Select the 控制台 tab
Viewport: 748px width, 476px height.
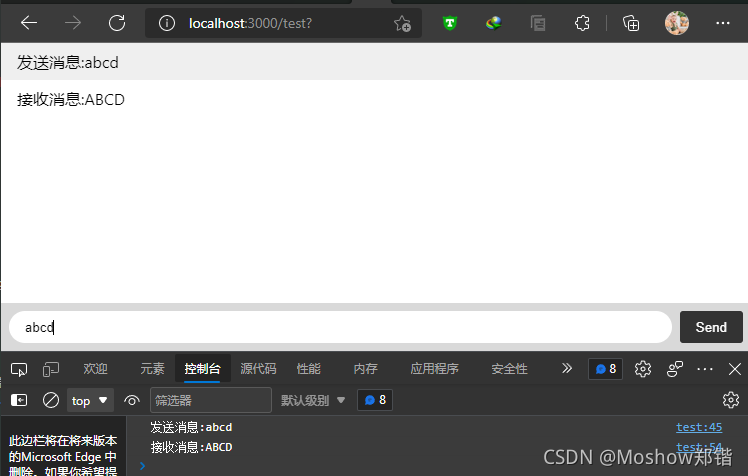pos(202,369)
